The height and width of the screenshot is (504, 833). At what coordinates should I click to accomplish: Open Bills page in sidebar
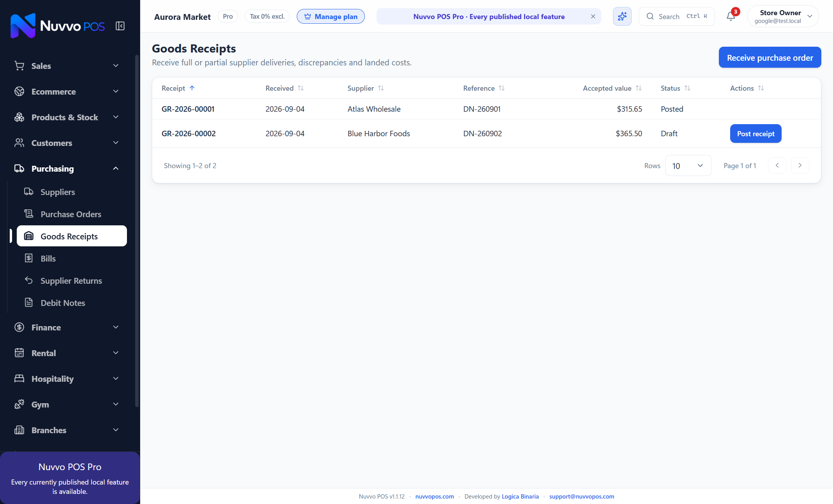click(x=72, y=258)
